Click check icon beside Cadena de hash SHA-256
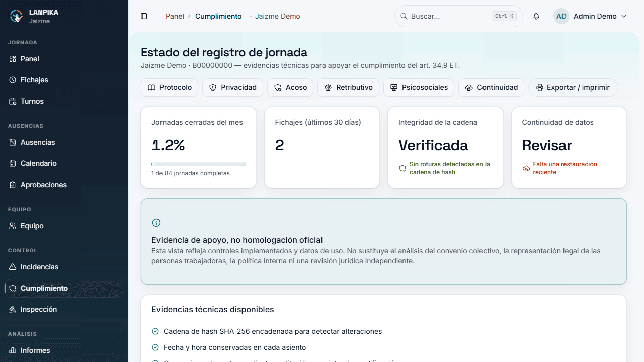This screenshot has height=362, width=644. tap(155, 331)
